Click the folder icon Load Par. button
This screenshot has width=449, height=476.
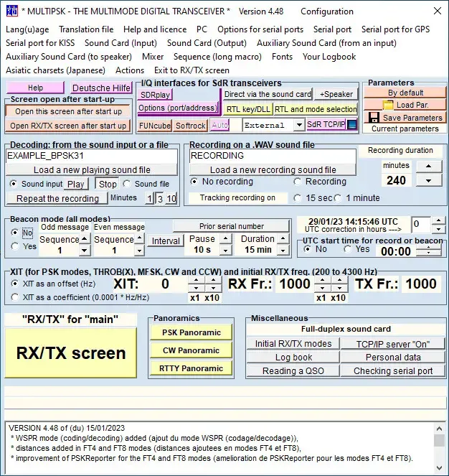pos(405,105)
